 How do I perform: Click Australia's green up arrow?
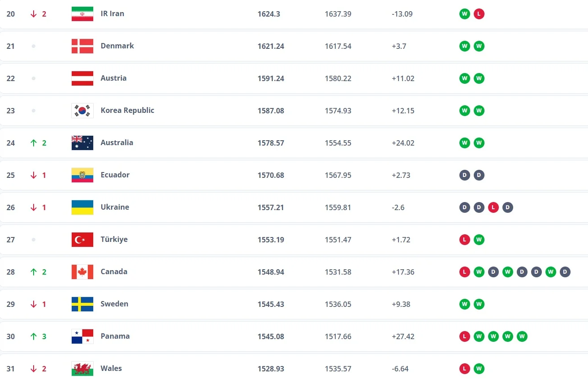(x=34, y=143)
